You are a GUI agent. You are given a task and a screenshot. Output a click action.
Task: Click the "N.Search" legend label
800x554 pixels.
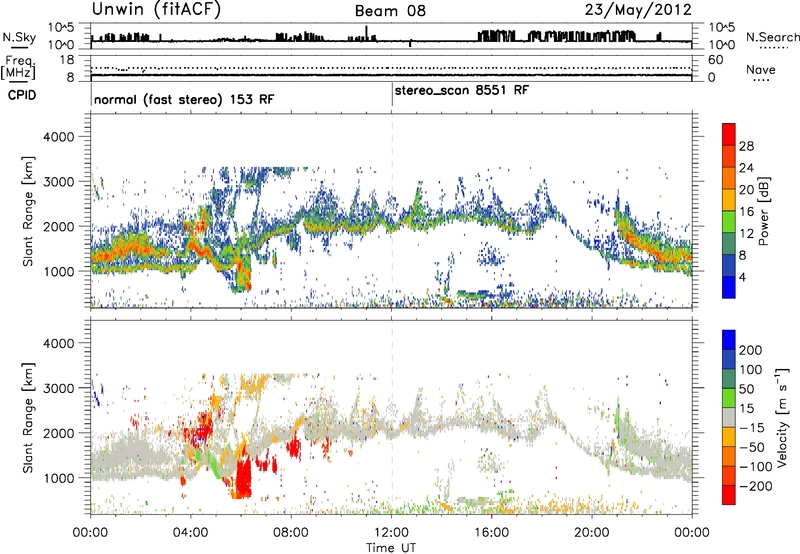773,37
